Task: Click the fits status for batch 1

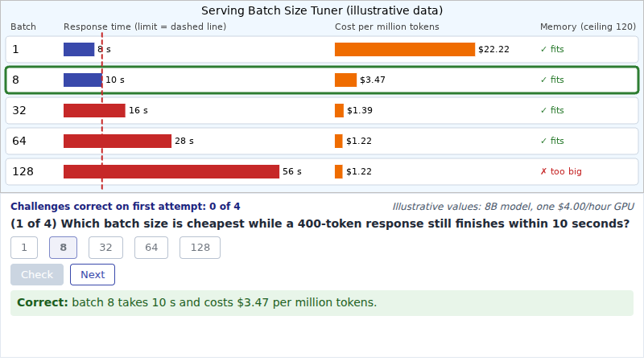Action: (x=552, y=49)
